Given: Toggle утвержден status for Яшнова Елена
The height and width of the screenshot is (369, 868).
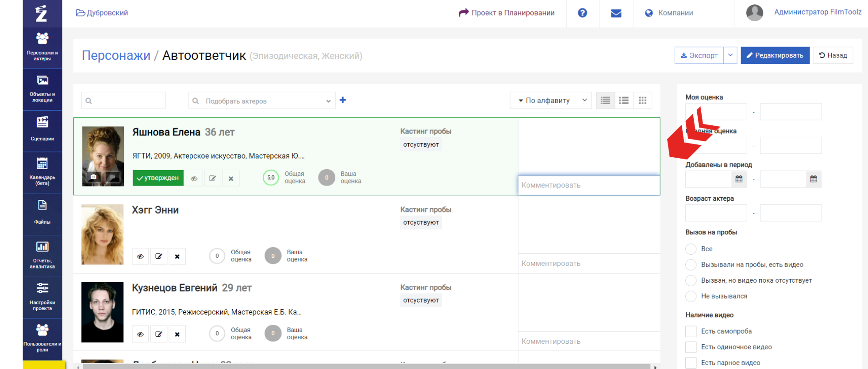Looking at the screenshot, I should pos(158,178).
